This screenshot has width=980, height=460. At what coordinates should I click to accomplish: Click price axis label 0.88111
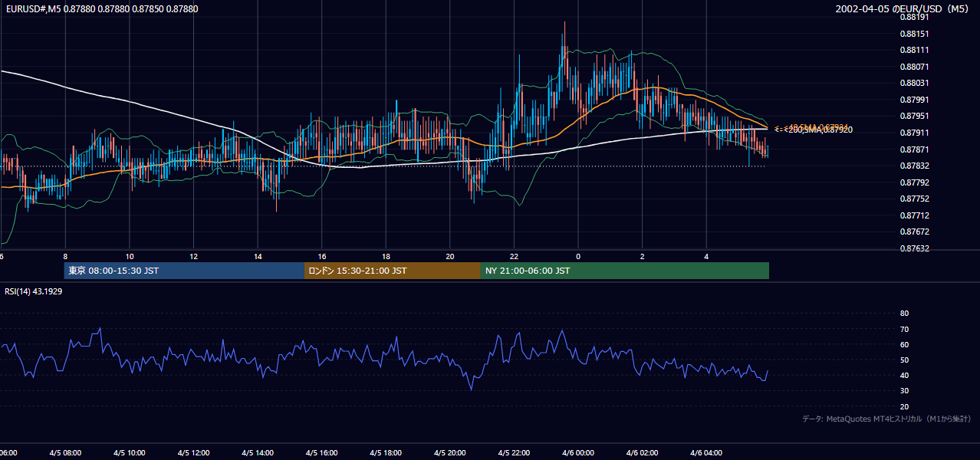(914, 50)
